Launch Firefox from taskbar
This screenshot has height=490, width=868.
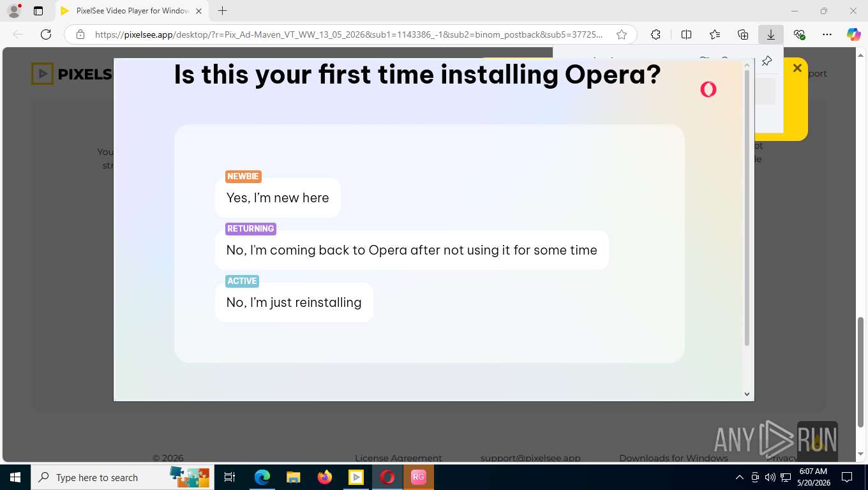[x=325, y=477]
